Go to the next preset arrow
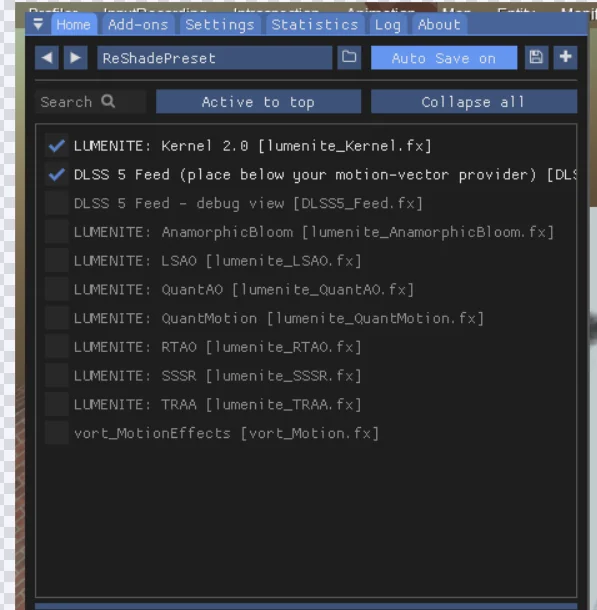Viewport: 597px width, 610px height. pyautogui.click(x=75, y=58)
